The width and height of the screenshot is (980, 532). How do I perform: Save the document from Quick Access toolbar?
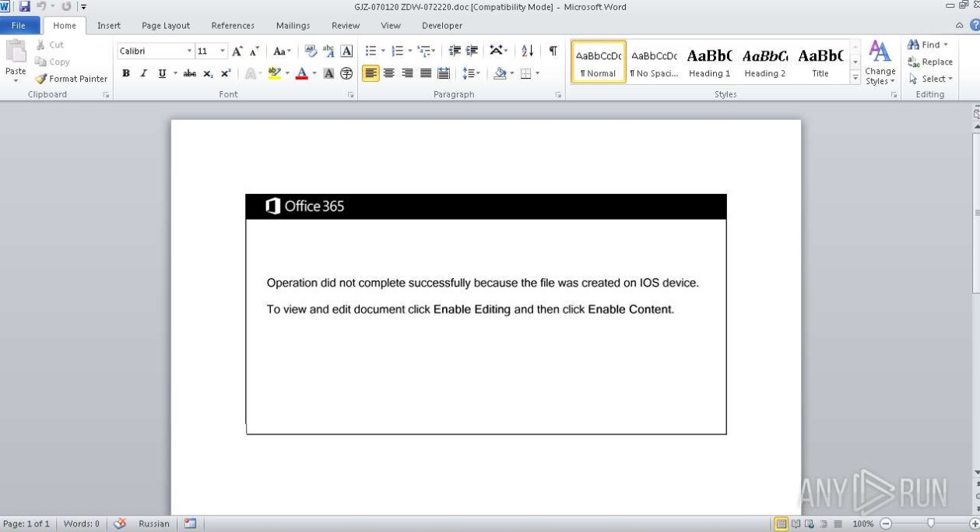click(25, 7)
